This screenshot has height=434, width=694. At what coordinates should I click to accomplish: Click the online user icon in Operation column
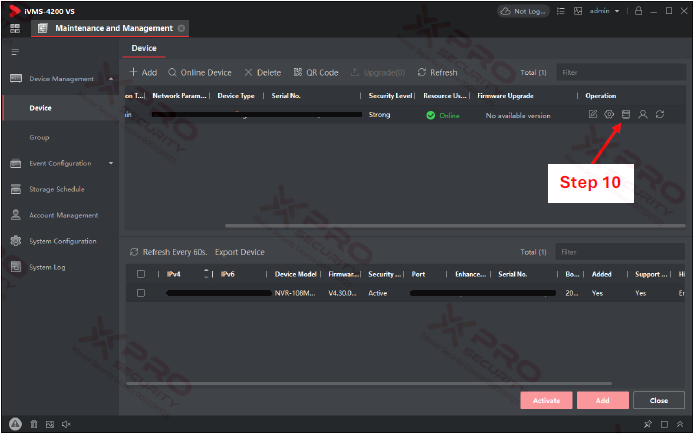pyautogui.click(x=643, y=115)
